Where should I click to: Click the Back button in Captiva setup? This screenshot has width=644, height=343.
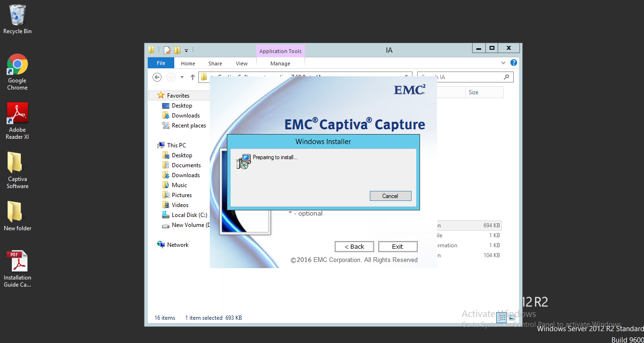[354, 246]
